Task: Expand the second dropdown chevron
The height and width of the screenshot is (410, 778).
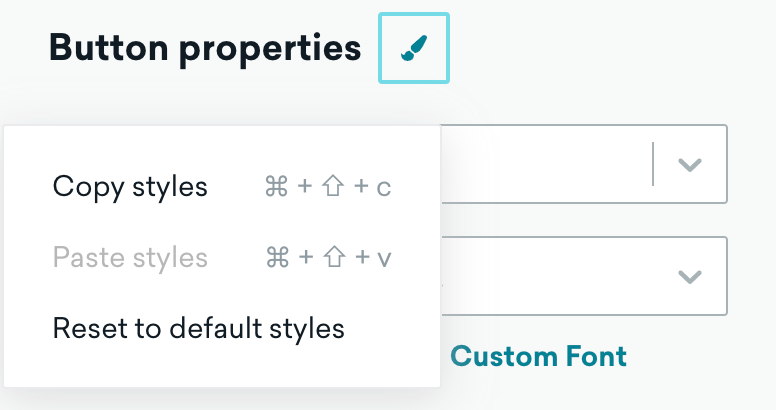Action: point(690,276)
